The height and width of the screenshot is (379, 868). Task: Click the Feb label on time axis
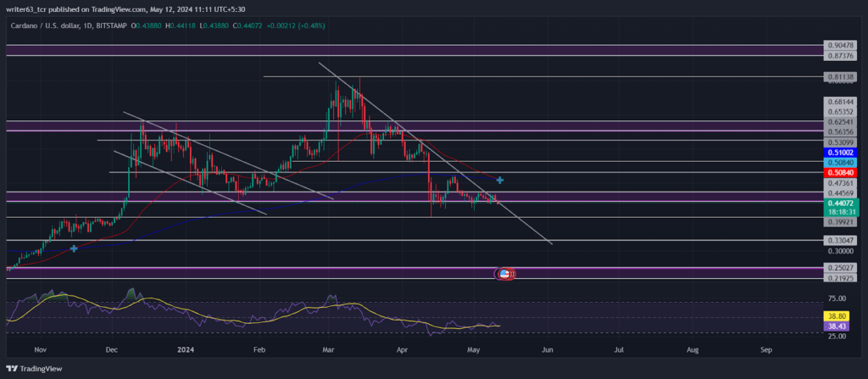pyautogui.click(x=259, y=350)
